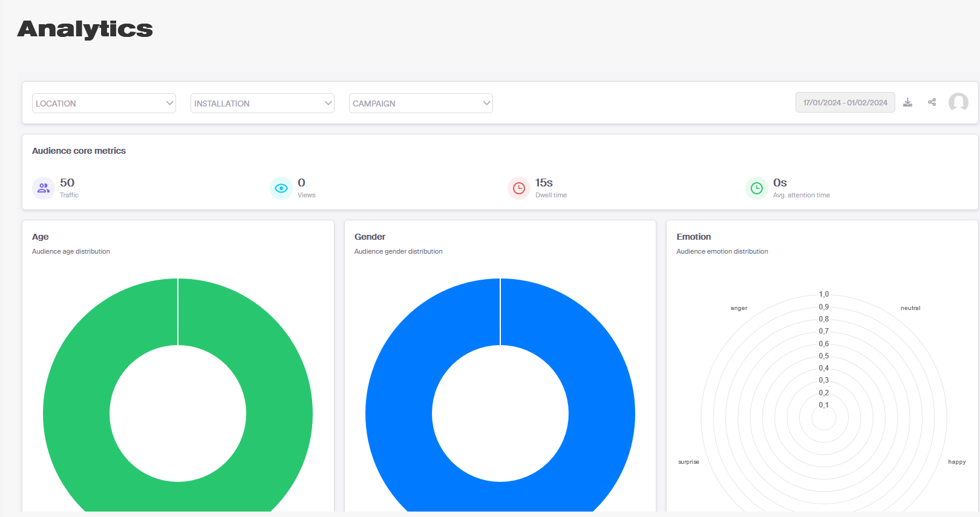Click the Emotion radar chart center
The image size is (980, 517).
click(x=824, y=418)
